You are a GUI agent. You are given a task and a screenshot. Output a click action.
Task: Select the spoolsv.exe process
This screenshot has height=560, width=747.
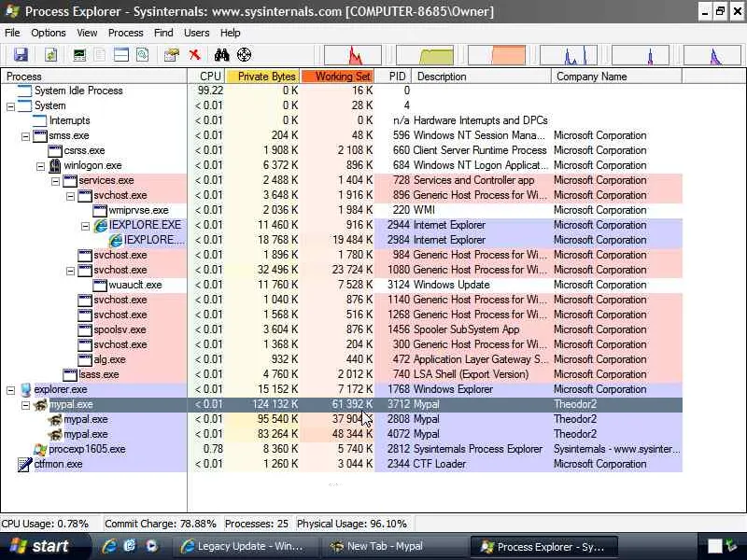pyautogui.click(x=342, y=329)
